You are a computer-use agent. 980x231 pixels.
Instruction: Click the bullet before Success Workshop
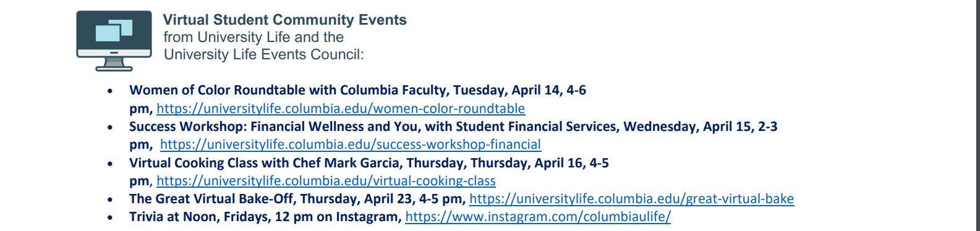110,128
